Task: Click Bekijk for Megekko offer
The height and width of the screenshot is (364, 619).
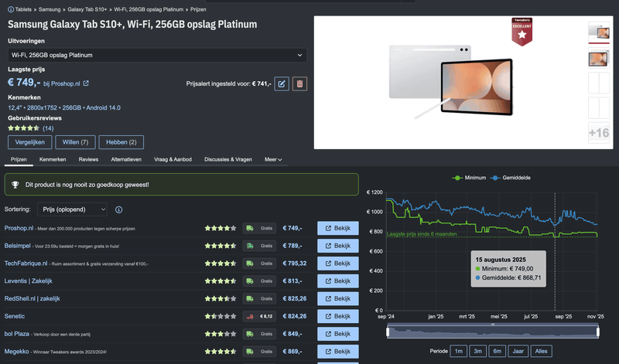Action: [x=338, y=352]
